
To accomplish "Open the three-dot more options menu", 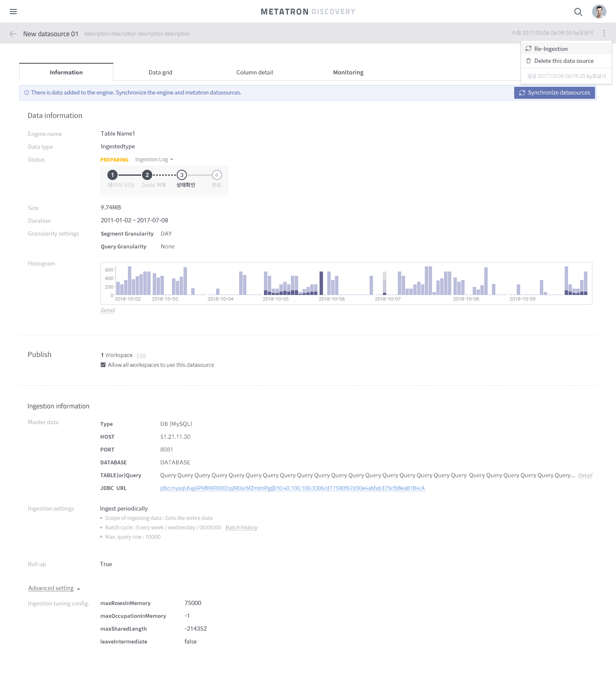I will [604, 33].
